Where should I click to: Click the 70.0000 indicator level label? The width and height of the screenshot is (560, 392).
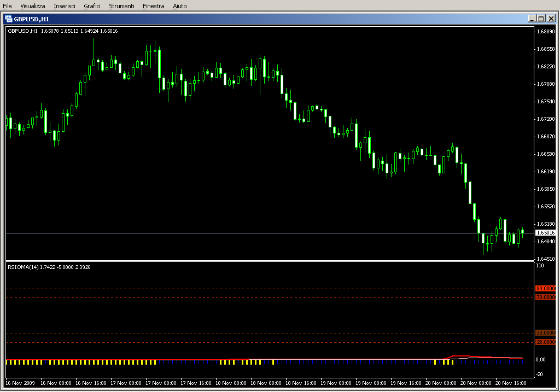(546, 297)
